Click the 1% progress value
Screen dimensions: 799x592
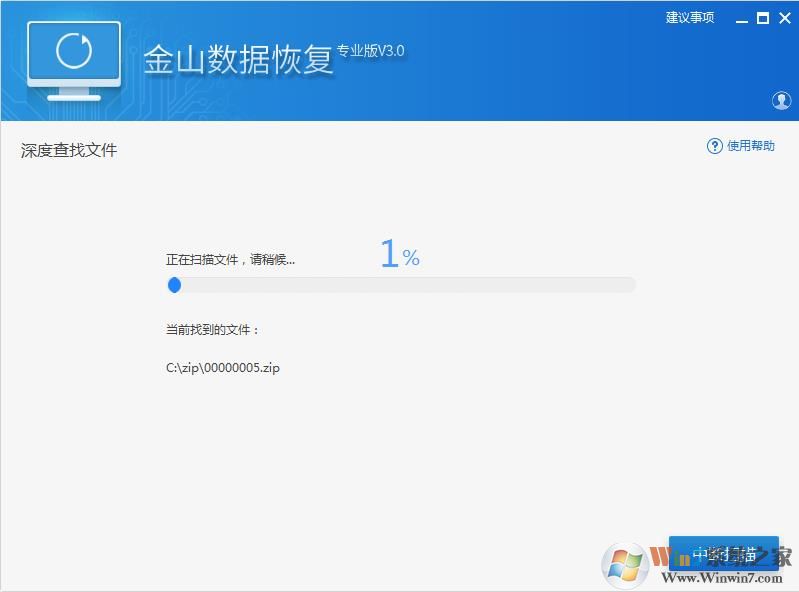400,253
